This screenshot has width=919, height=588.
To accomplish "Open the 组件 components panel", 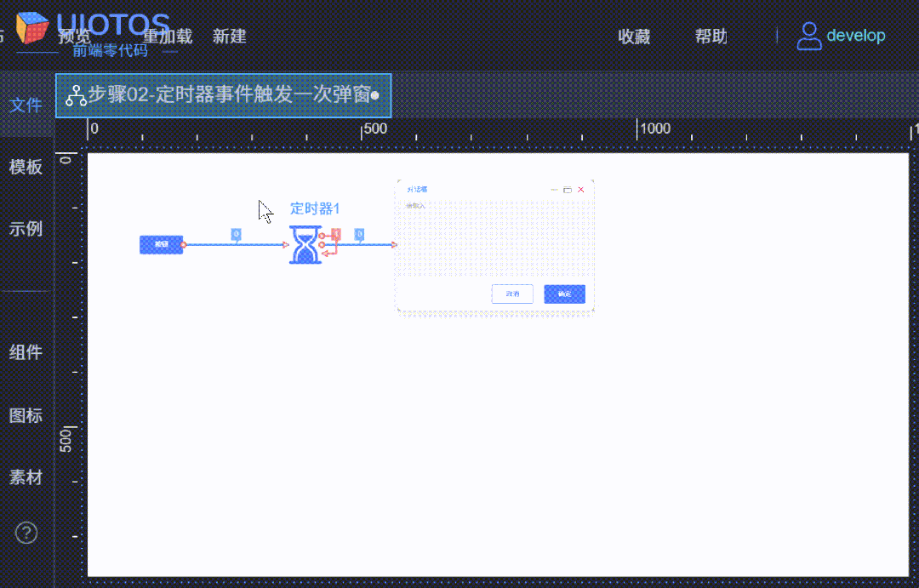I will [x=26, y=352].
